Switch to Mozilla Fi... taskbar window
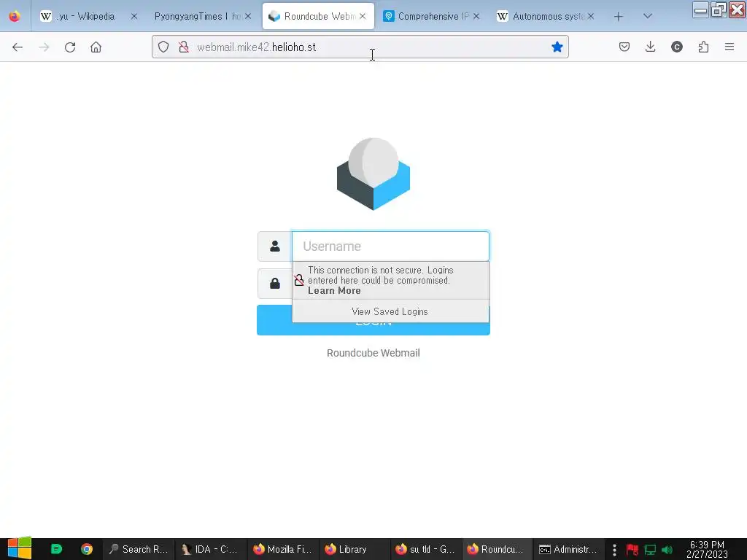The image size is (747, 560). pos(282,549)
